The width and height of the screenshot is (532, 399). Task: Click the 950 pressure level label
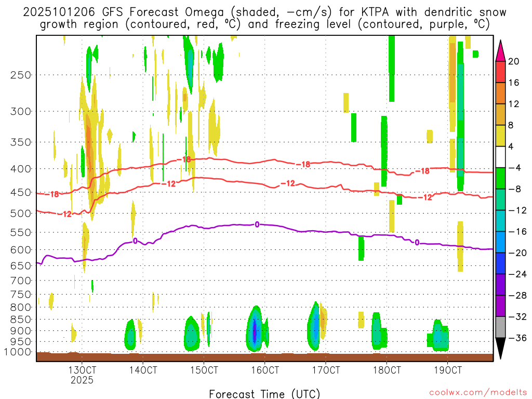tap(21, 342)
